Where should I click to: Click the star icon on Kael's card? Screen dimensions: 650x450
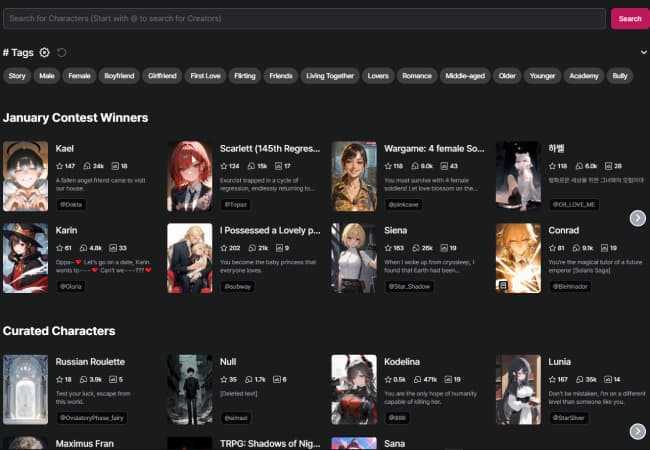pyautogui.click(x=60, y=166)
